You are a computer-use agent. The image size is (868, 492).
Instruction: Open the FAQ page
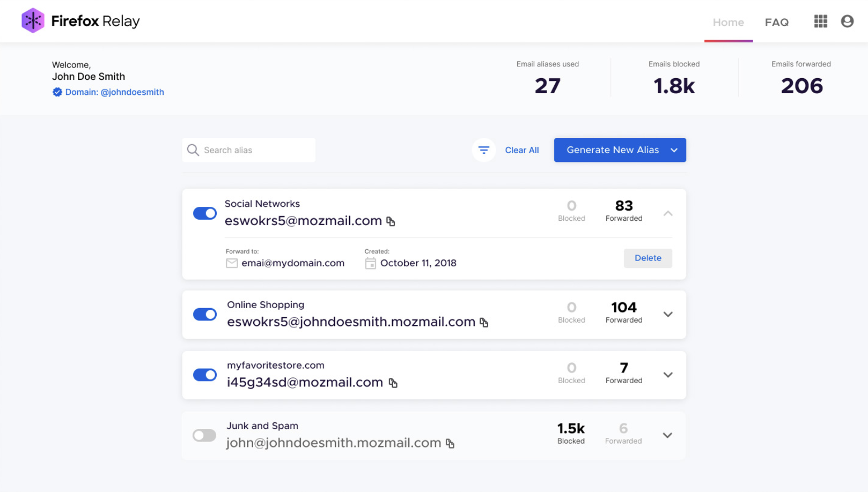776,23
